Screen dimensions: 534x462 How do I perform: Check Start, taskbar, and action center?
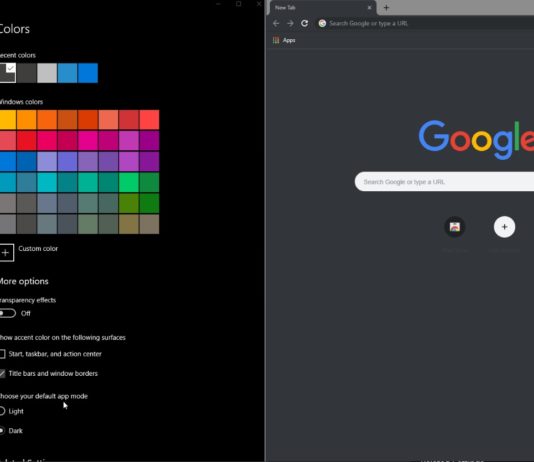[x=2, y=354]
